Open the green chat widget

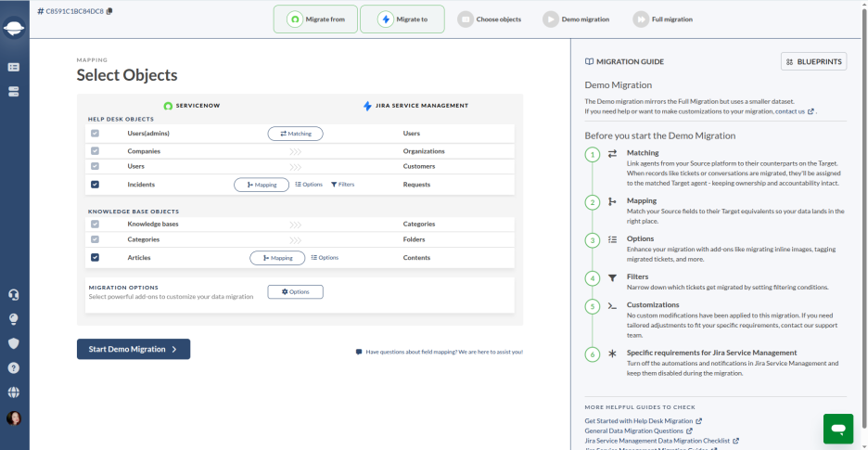click(x=838, y=429)
